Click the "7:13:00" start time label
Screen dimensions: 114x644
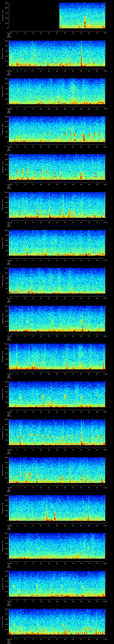point(9,374)
